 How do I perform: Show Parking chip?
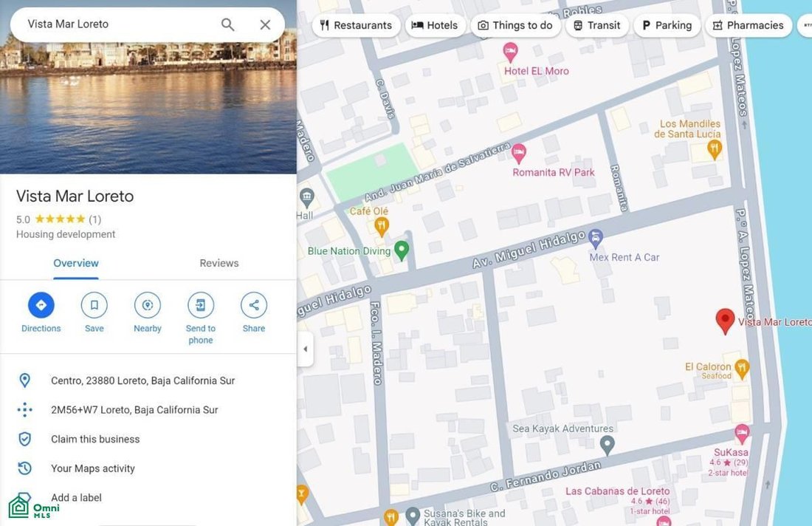tap(667, 25)
